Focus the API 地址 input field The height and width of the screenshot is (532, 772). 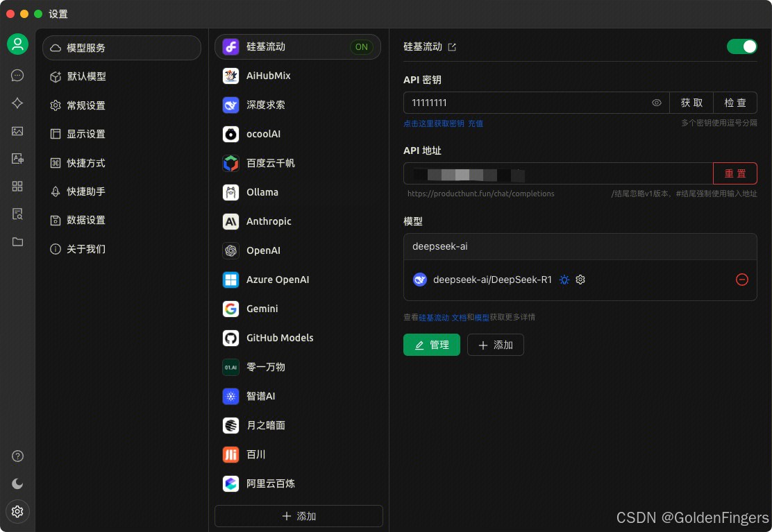(x=558, y=173)
